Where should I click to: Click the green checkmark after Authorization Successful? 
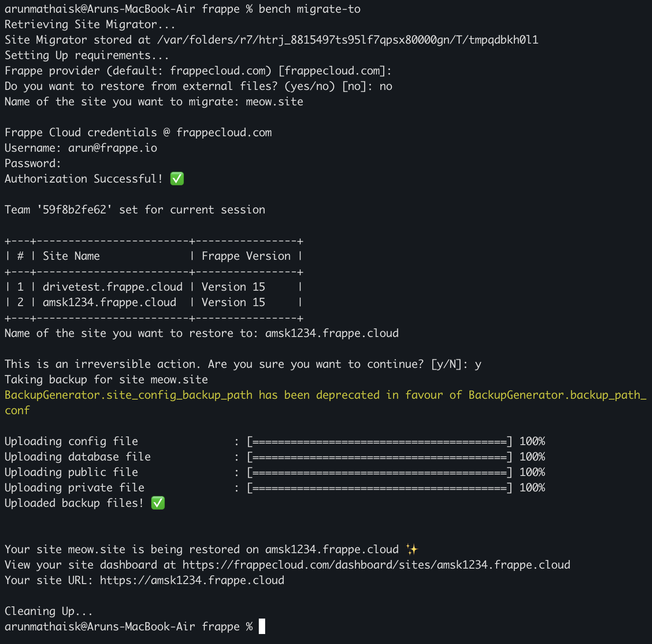[177, 178]
